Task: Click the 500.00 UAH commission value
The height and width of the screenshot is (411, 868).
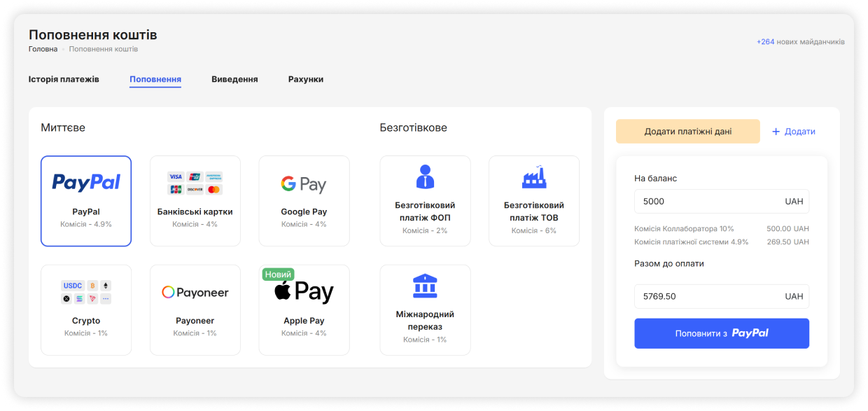Action: tap(787, 229)
